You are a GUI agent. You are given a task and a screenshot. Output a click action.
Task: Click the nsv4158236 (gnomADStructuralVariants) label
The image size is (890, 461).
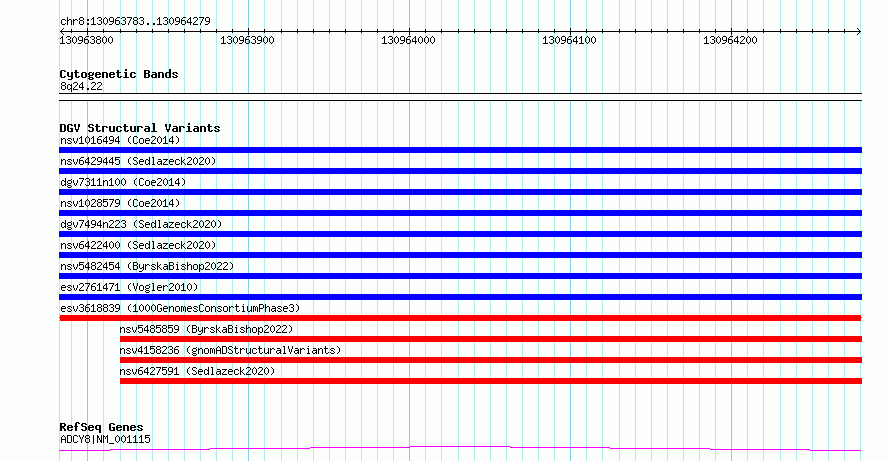(230, 350)
